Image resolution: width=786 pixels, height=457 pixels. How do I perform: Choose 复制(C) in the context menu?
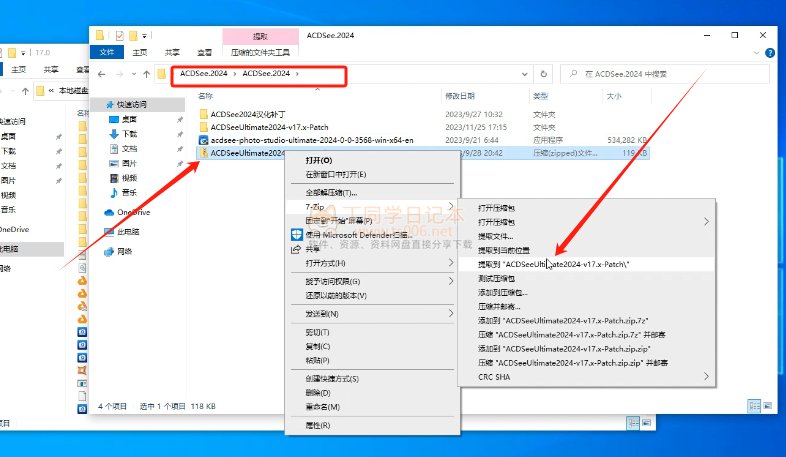[372, 346]
